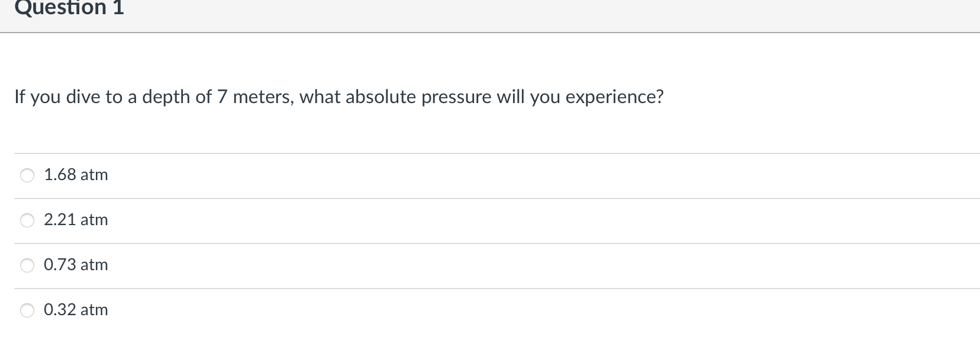Click the 1.68 atm answer label
Image resolution: width=980 pixels, height=346 pixels.
point(75,175)
